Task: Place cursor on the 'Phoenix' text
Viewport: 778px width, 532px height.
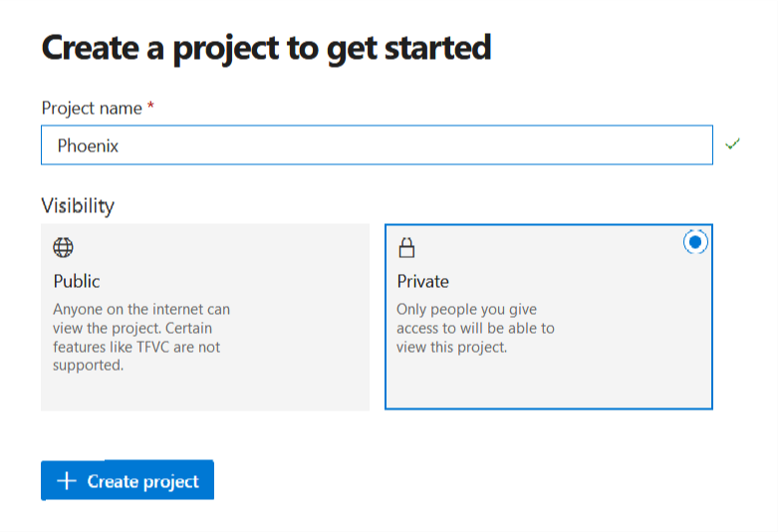Action: pos(88,145)
